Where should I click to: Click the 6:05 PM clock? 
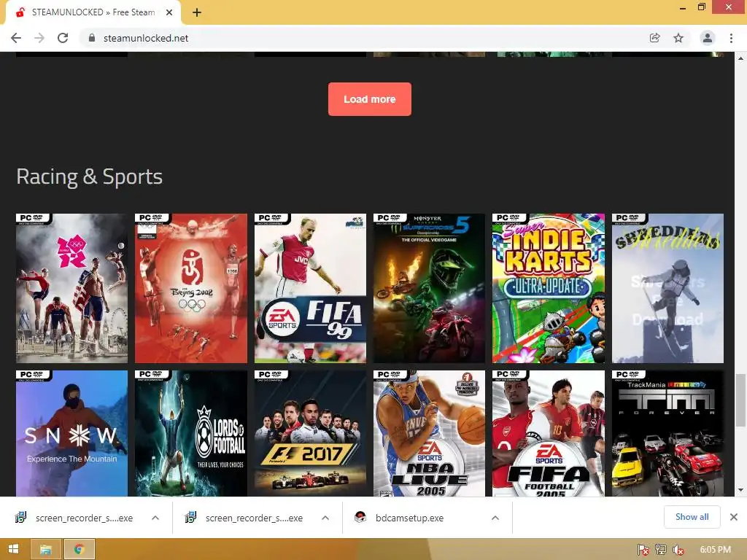click(715, 550)
